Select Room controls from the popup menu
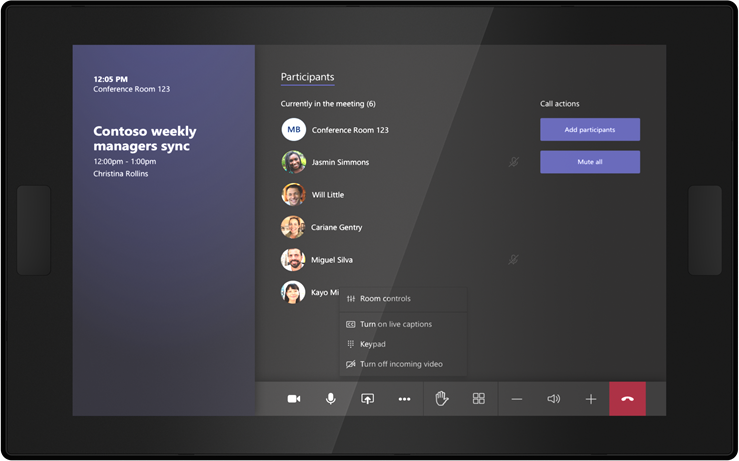 coord(385,299)
